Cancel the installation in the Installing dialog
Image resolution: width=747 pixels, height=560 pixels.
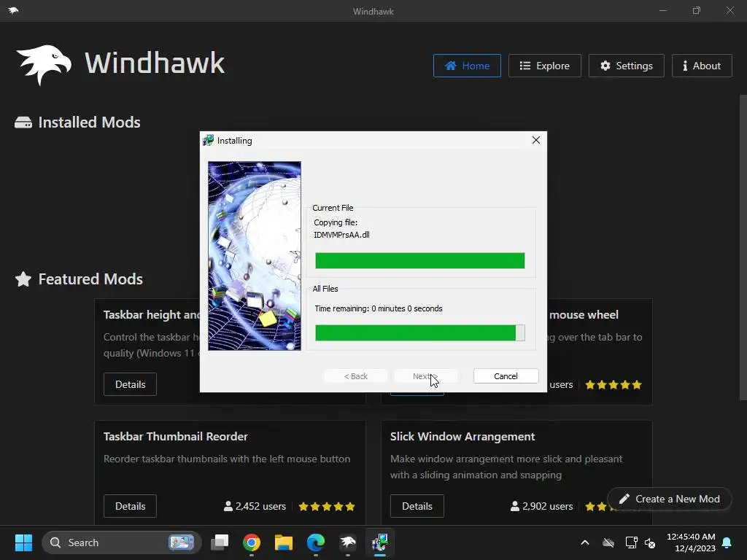pos(506,376)
